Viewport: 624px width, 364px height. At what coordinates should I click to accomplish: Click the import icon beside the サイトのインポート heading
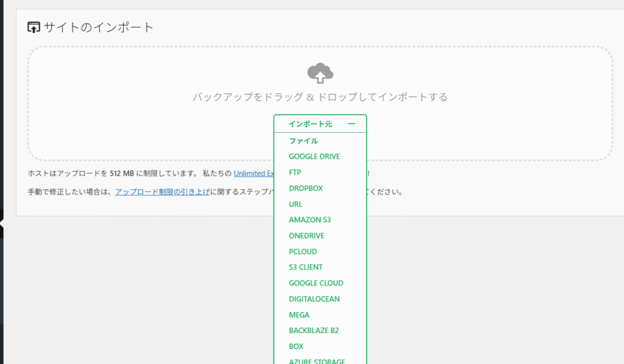tap(34, 27)
